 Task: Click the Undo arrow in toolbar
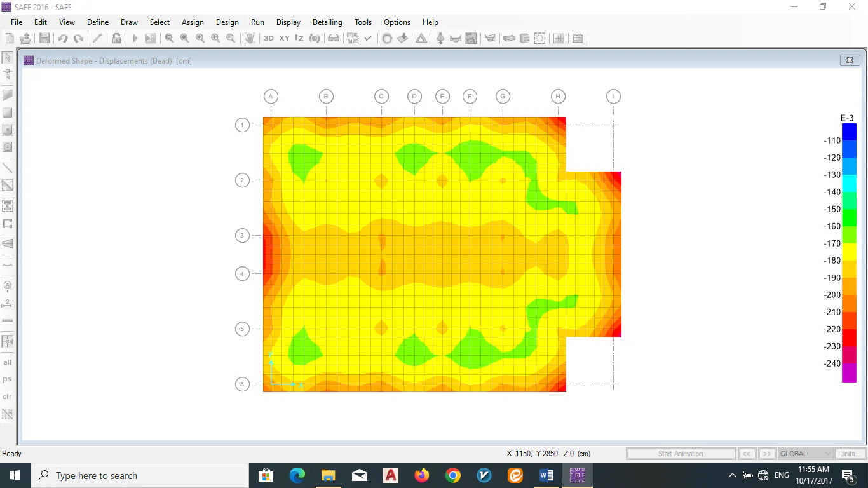pyautogui.click(x=62, y=38)
